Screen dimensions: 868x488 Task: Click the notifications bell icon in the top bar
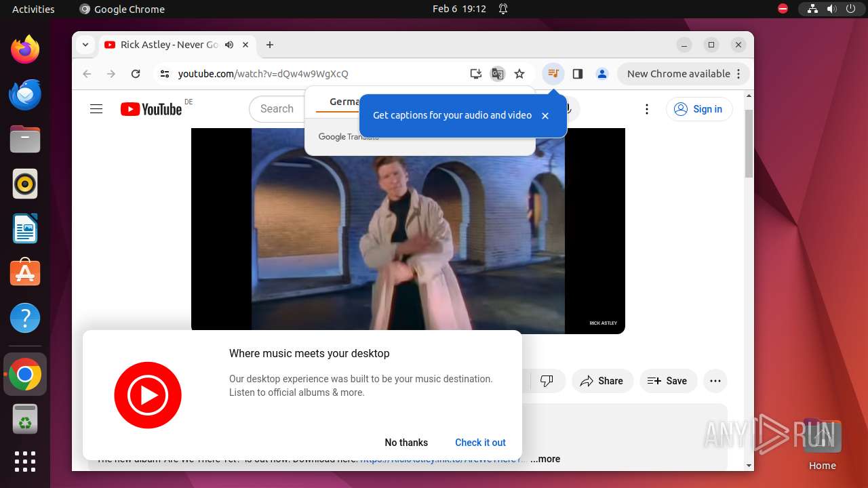pos(503,9)
